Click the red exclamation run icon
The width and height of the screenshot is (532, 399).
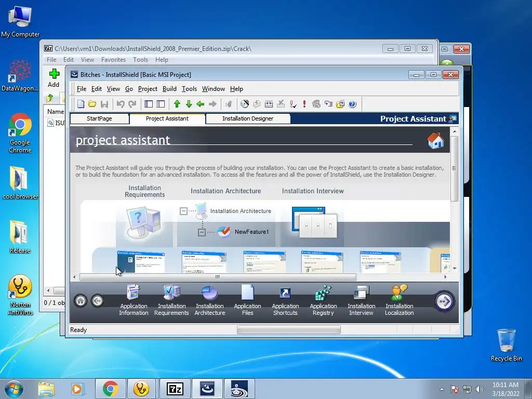304,104
